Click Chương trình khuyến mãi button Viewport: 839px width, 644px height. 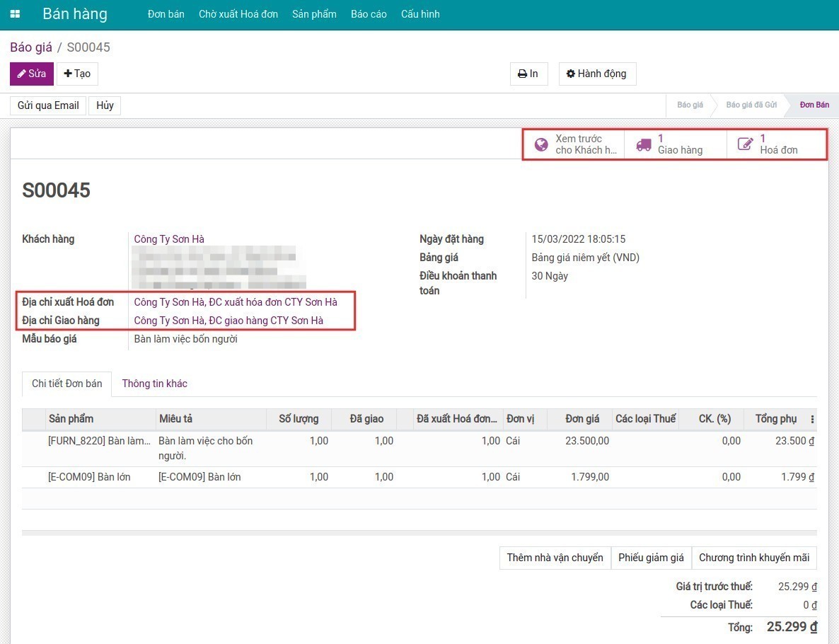pos(754,558)
